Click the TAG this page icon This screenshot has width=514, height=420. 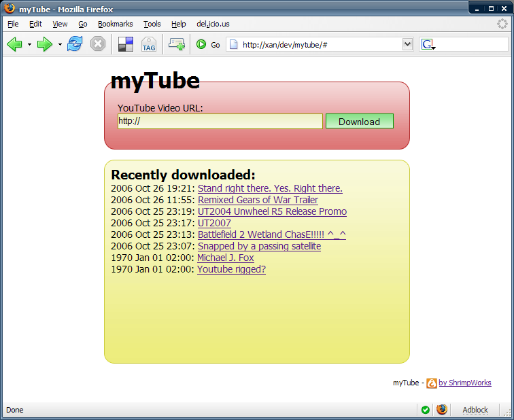pos(149,45)
